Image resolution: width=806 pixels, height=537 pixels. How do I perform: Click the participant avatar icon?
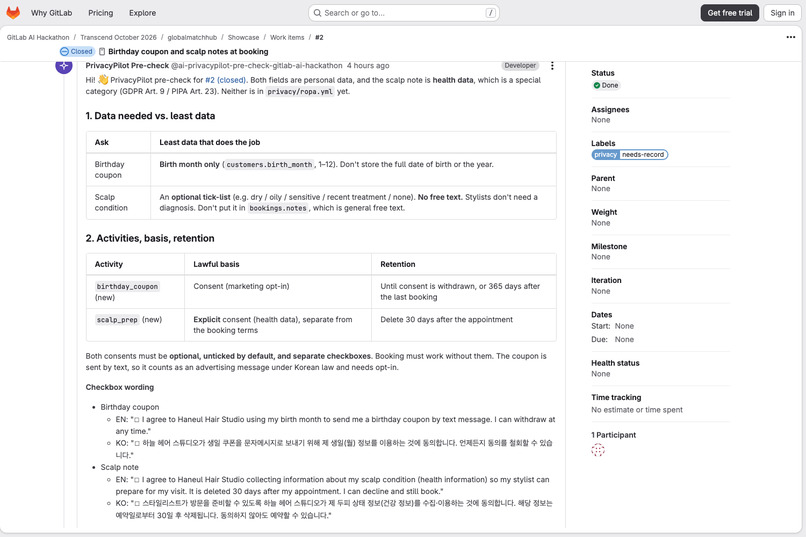pos(598,450)
